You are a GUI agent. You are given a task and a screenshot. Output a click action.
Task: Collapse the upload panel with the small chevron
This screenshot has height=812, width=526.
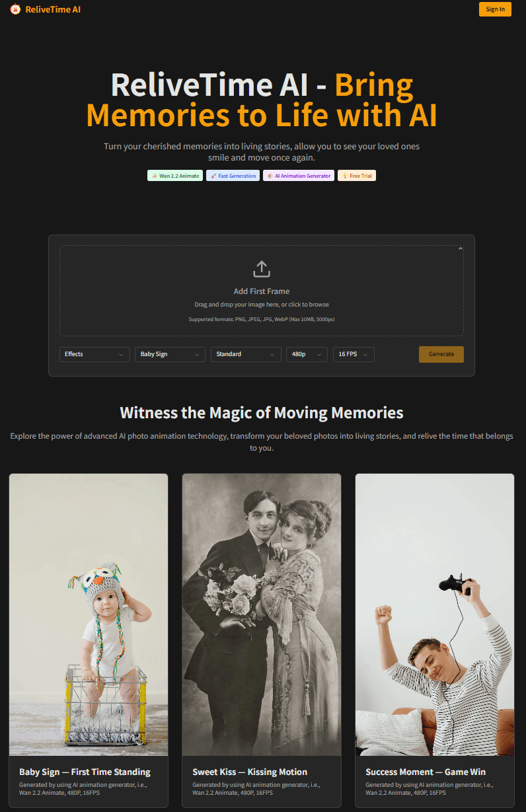point(460,249)
